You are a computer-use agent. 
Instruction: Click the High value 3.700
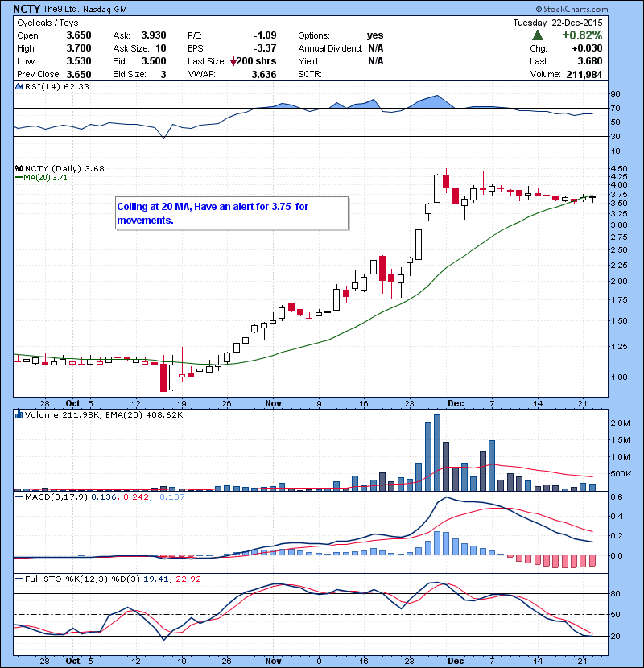78,48
